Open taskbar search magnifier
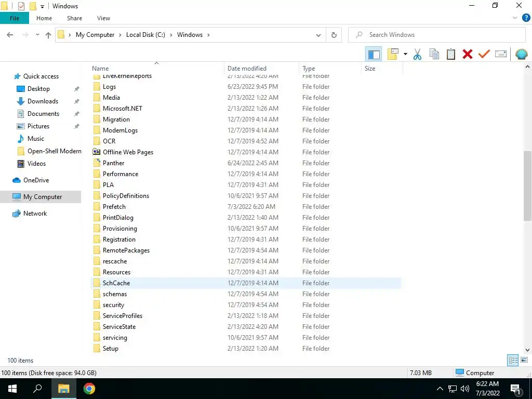The image size is (532, 399). coord(37,389)
